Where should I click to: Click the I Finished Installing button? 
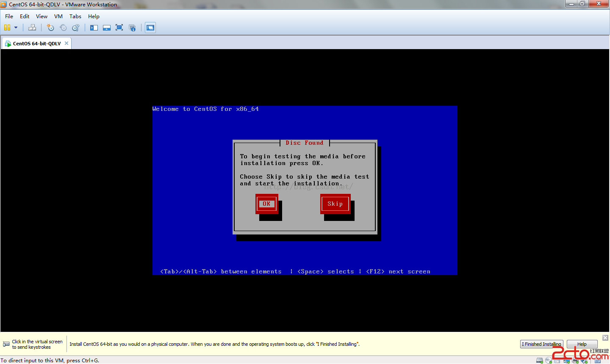pyautogui.click(x=541, y=344)
